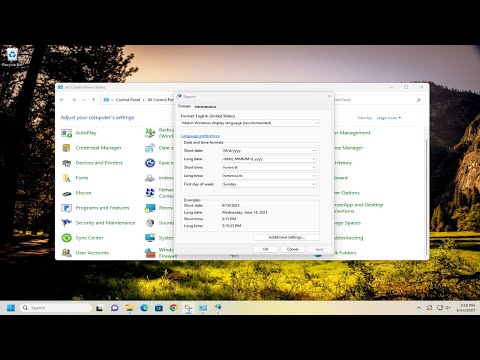Click the Sound speaker icon
Screen dimensions: 480x360
150,223
